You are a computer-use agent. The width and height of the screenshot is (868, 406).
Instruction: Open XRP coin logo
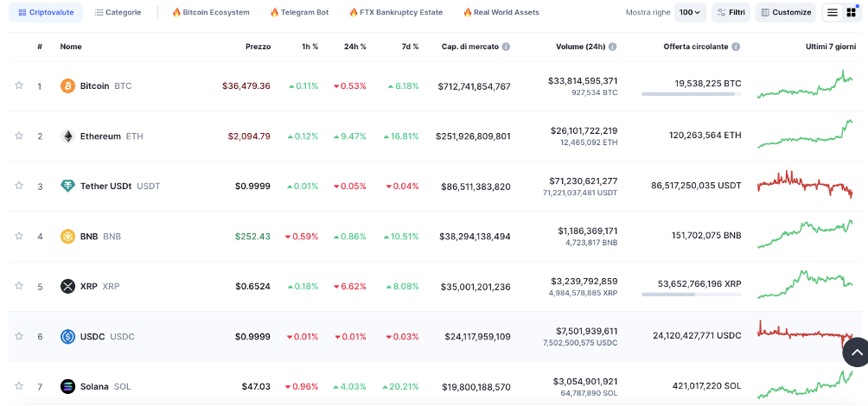coord(67,286)
